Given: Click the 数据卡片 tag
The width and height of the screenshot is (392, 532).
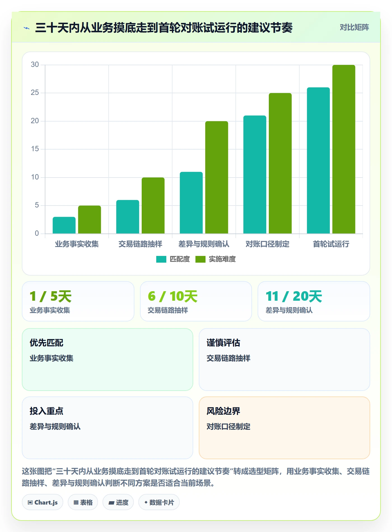Looking at the screenshot, I should click(x=159, y=502).
